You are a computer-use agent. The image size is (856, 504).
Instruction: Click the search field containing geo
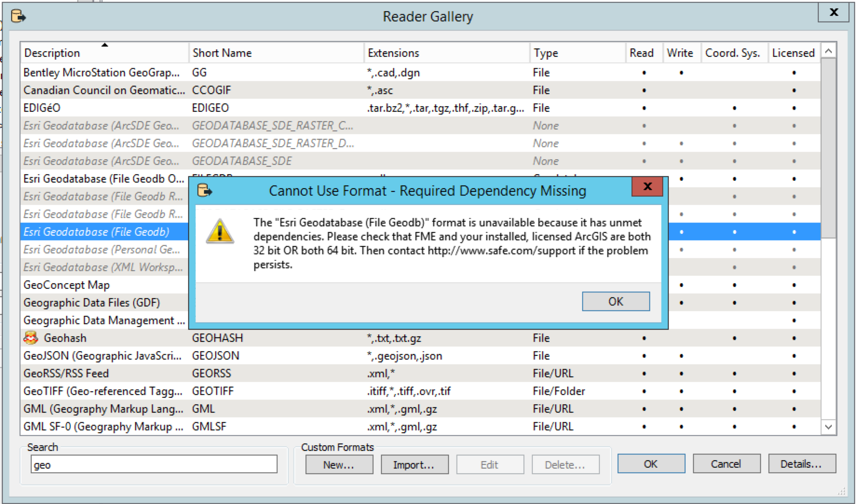(154, 464)
